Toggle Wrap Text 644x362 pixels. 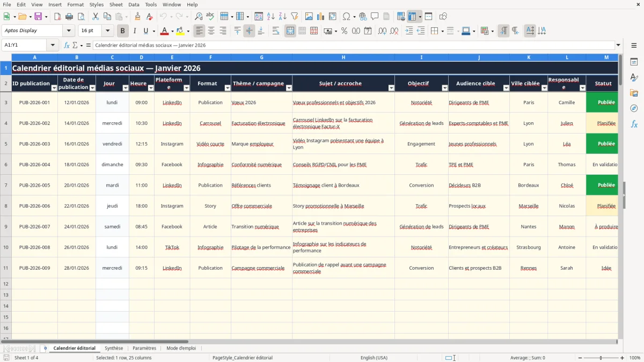276,31
